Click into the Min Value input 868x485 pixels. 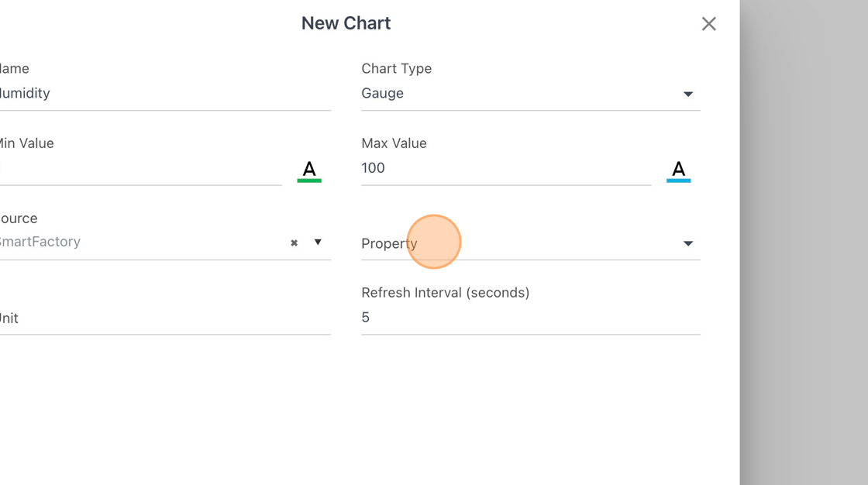pyautogui.click(x=141, y=168)
